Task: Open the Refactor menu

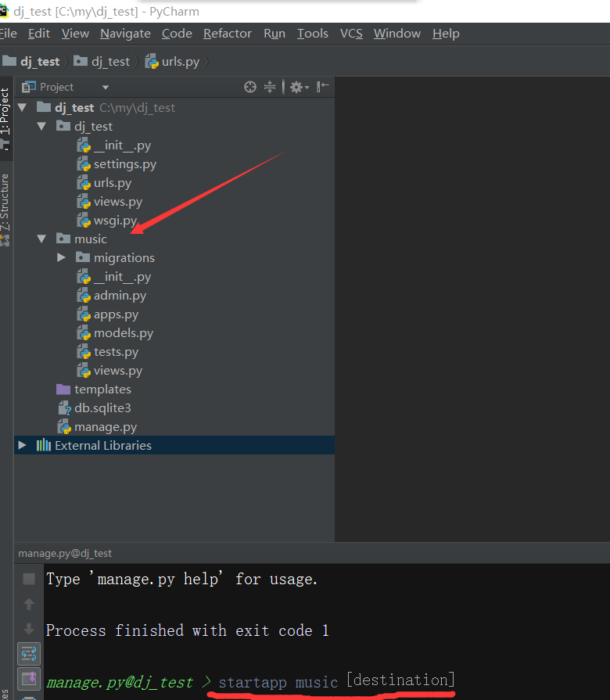Action: [x=227, y=34]
